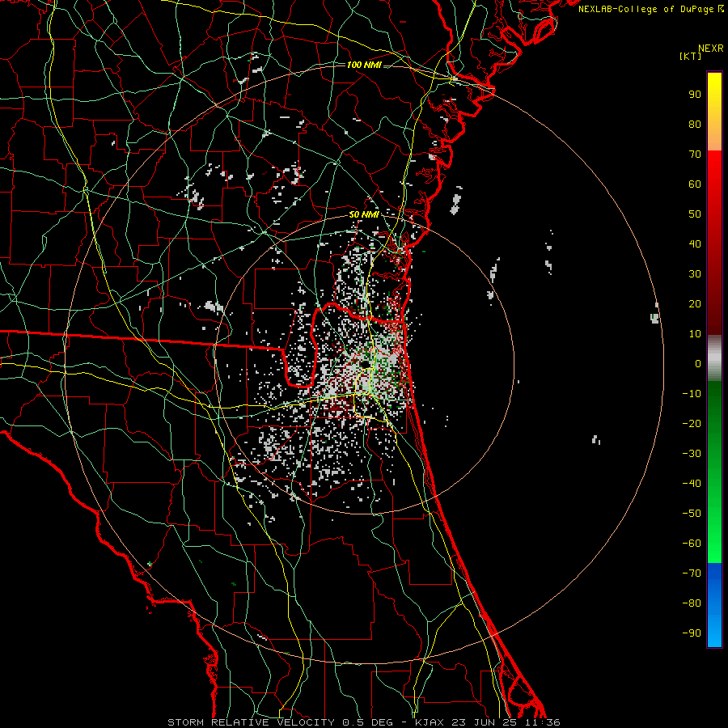Click the 50 NMI range ring label
This screenshot has height=728, width=728.
coord(364,214)
